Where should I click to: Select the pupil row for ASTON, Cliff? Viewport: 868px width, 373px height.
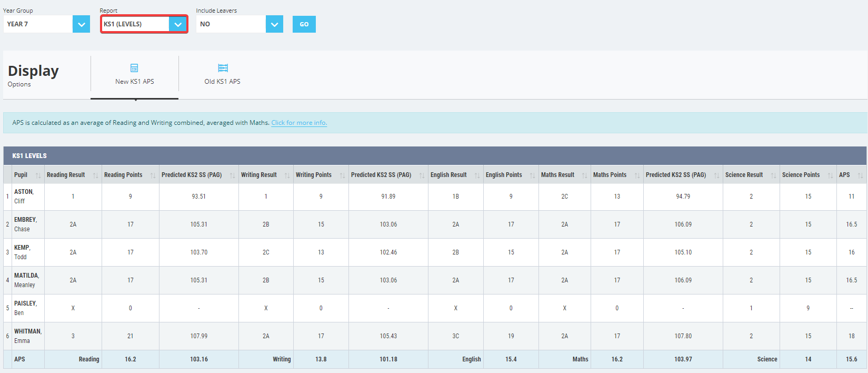click(435, 197)
